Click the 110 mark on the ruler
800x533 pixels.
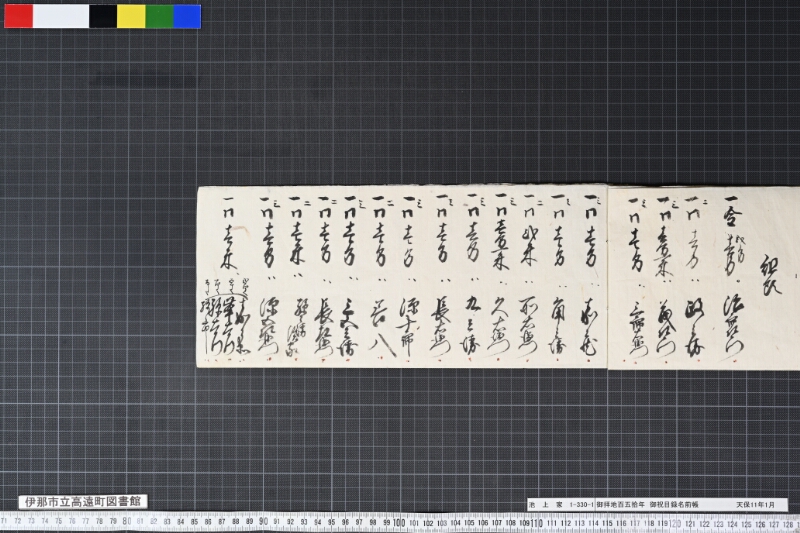(x=536, y=523)
